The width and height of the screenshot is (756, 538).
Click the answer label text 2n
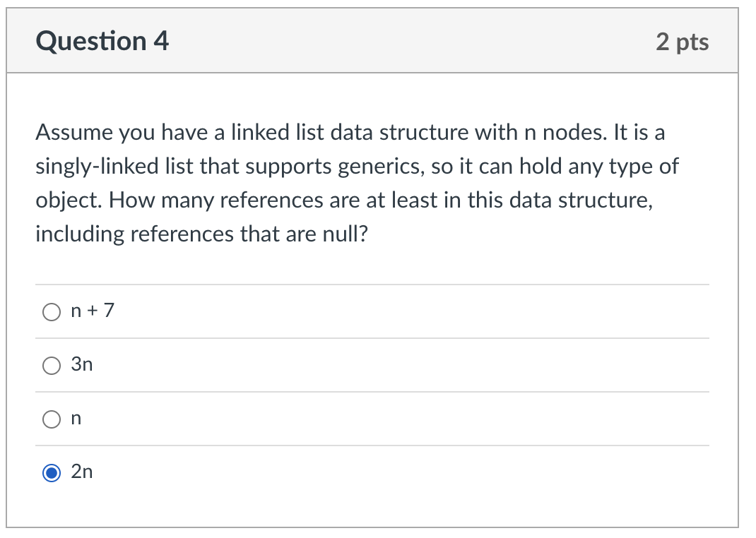coord(81,472)
